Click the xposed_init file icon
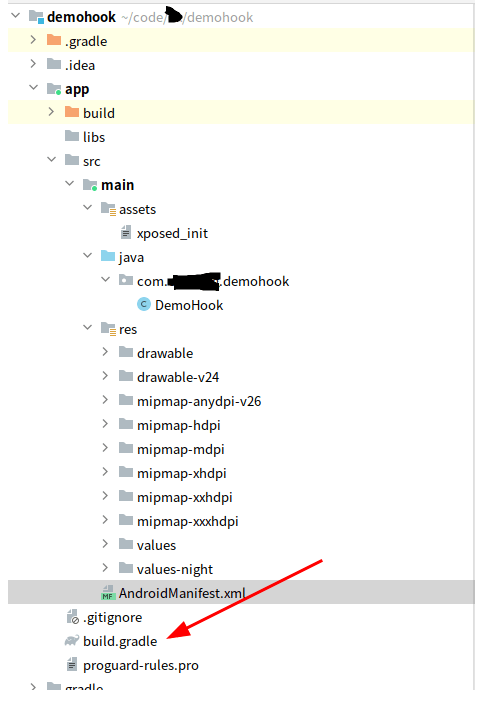 126,233
